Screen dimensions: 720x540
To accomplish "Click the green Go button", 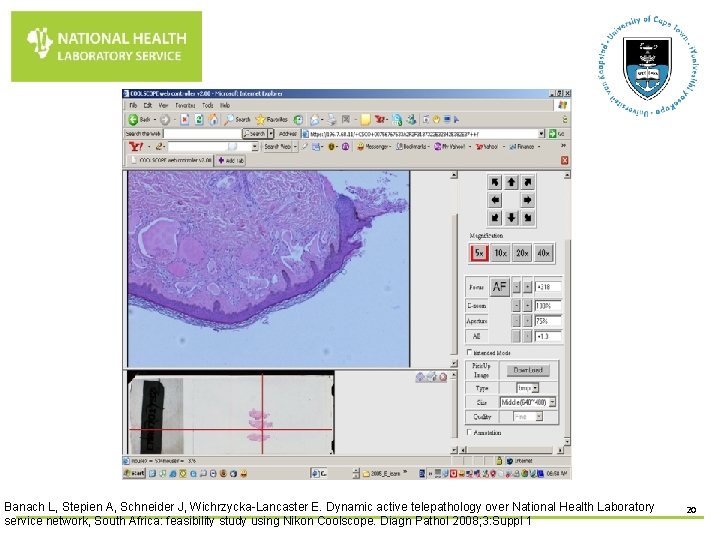I will (x=557, y=134).
